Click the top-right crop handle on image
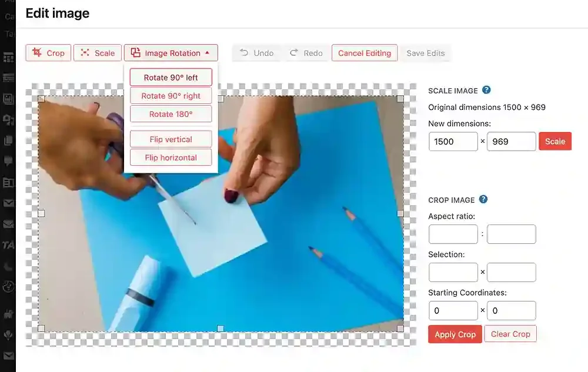The image size is (588, 372). pos(400,99)
